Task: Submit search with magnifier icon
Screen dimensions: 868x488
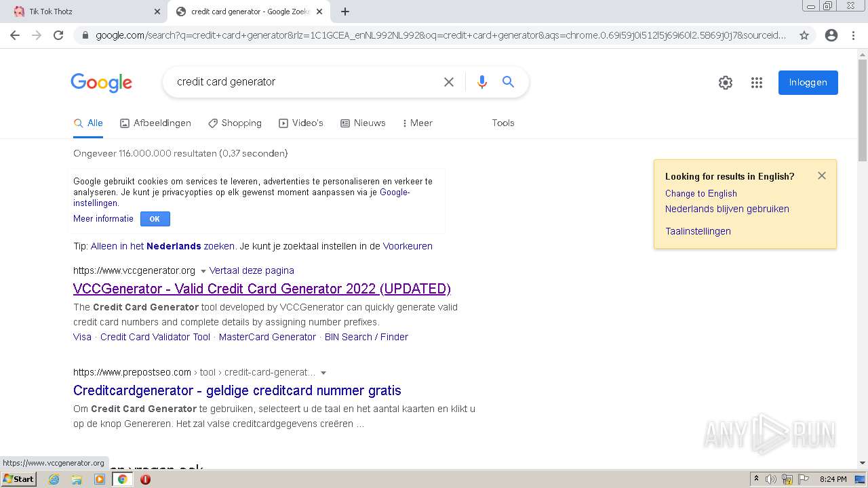Action: (508, 82)
